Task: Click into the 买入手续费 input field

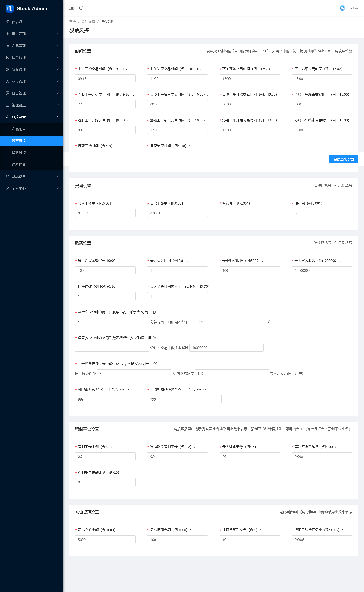Action: pos(105,213)
